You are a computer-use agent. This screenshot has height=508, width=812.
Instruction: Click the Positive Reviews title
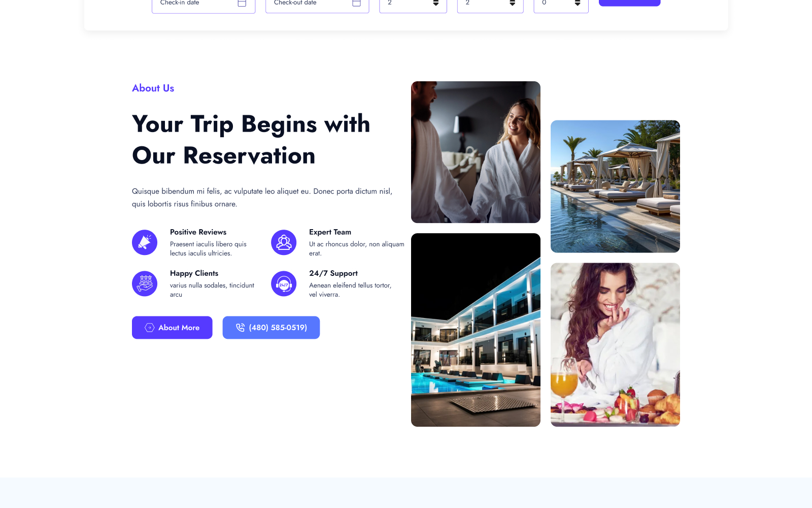198,232
